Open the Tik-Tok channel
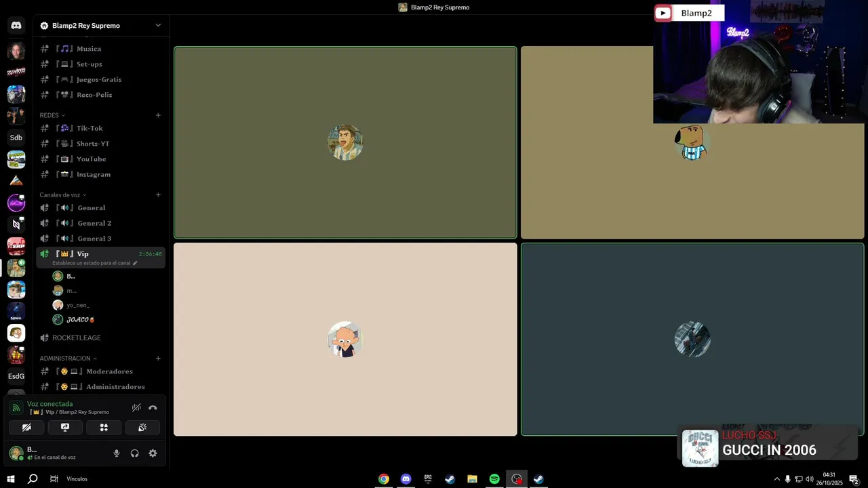The image size is (868, 488). click(x=101, y=128)
